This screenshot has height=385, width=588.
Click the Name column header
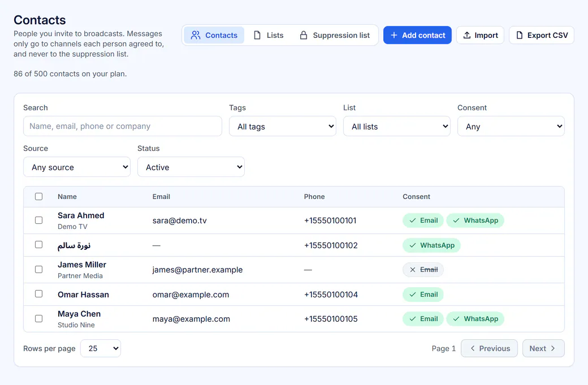tap(67, 196)
